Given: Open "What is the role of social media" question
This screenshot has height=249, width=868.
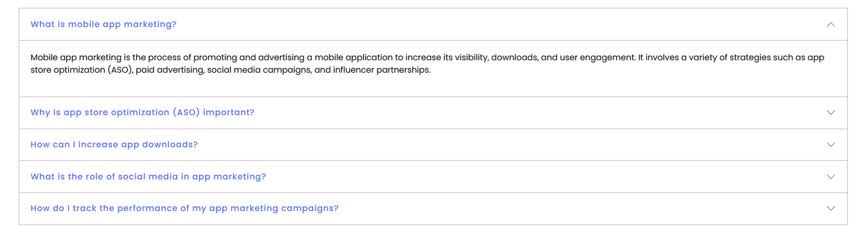Looking at the screenshot, I should [x=148, y=176].
